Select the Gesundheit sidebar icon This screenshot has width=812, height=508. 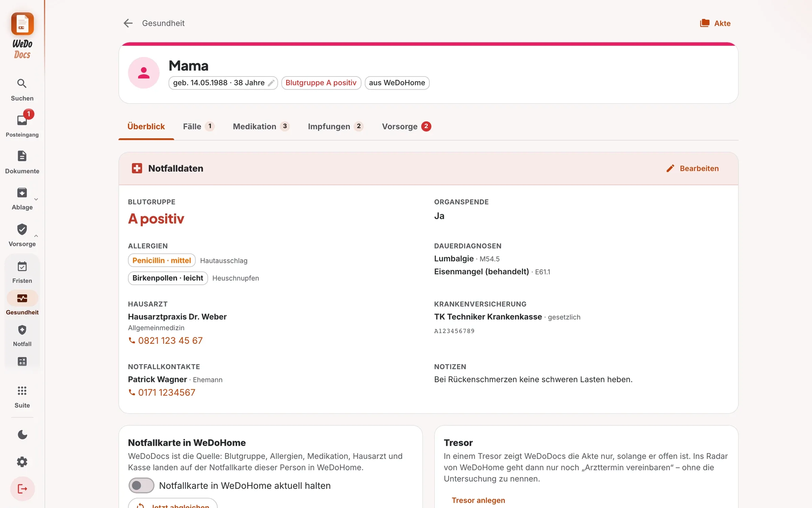click(x=22, y=298)
